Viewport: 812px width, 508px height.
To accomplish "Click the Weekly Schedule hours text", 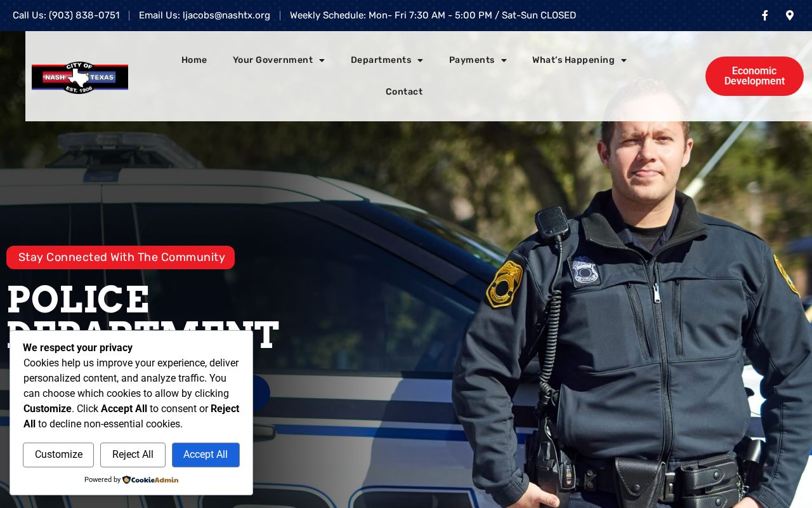I will click(x=433, y=15).
